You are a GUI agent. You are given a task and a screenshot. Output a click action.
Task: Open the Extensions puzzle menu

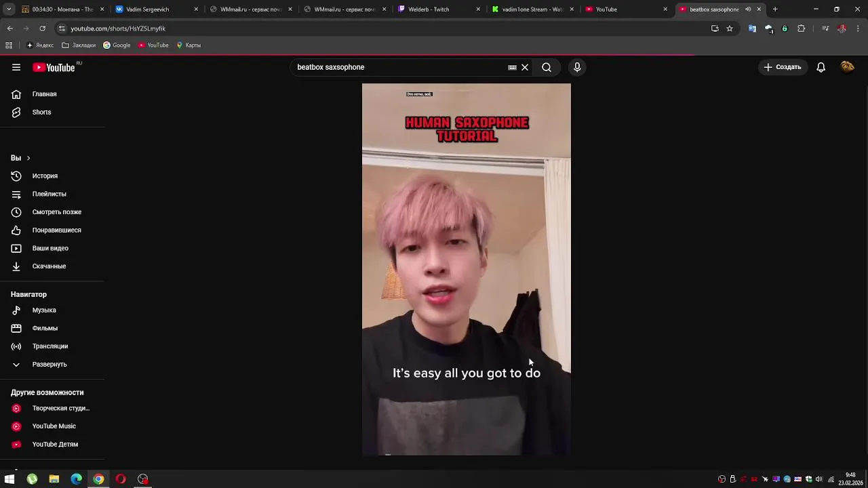click(801, 28)
